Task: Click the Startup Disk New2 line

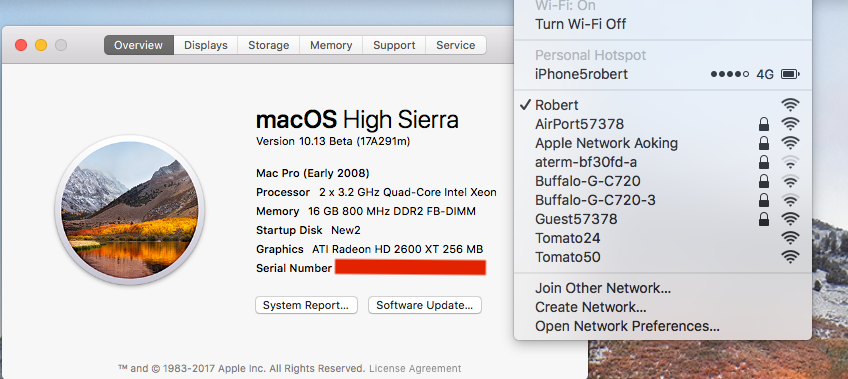Action: coord(308,230)
